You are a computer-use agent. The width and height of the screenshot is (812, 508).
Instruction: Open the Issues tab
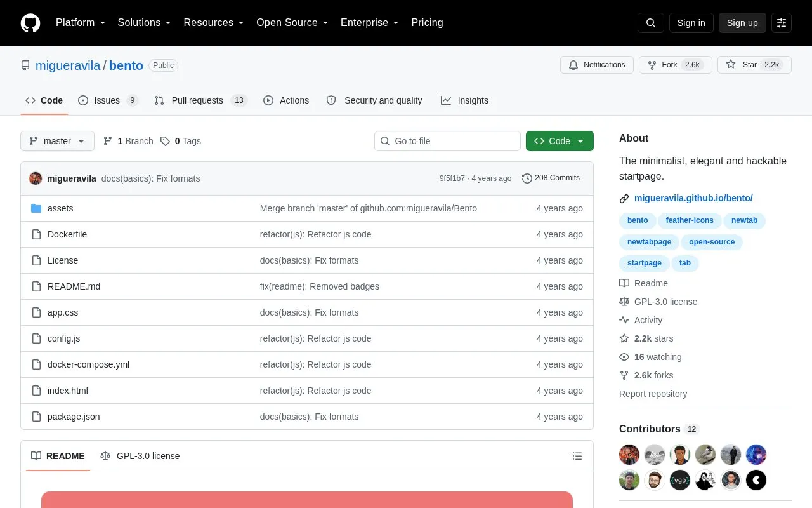pyautogui.click(x=108, y=100)
